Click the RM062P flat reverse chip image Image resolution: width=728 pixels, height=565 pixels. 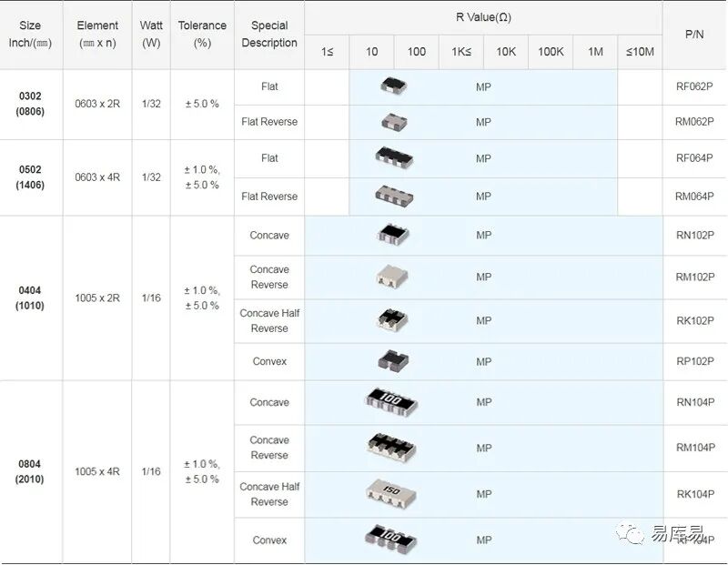(x=394, y=122)
